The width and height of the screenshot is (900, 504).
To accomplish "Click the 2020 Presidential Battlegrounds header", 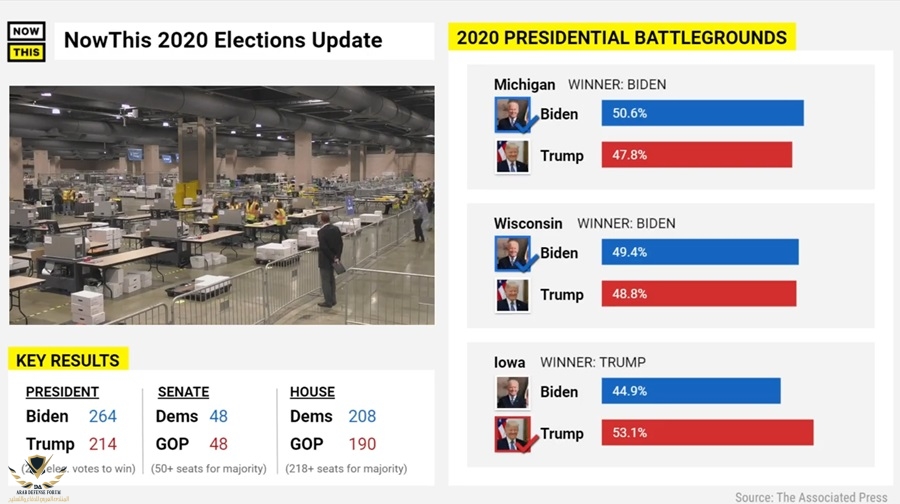I will point(621,38).
